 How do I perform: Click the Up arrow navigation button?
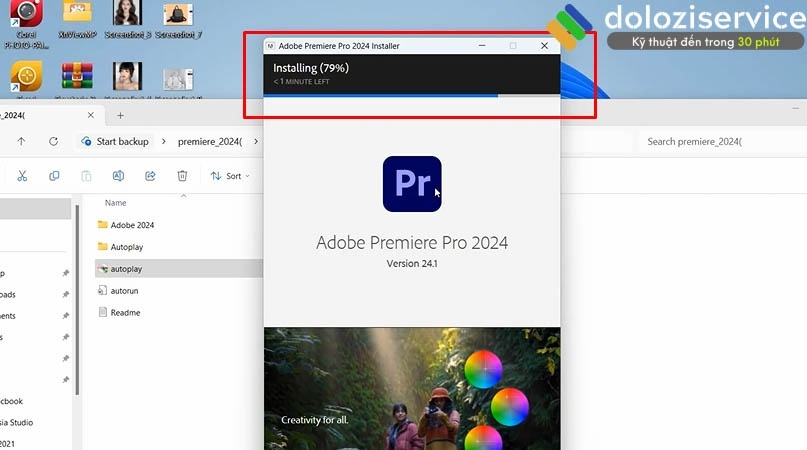21,141
